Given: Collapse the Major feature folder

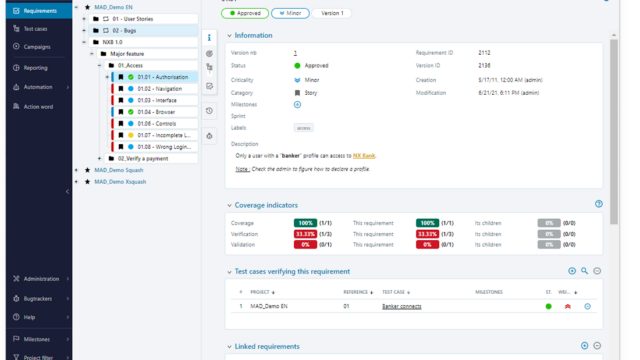Looking at the screenshot, I should click(91, 54).
